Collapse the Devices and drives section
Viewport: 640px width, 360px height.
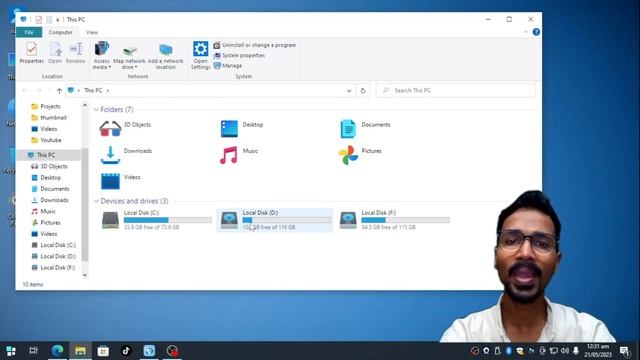coord(96,201)
